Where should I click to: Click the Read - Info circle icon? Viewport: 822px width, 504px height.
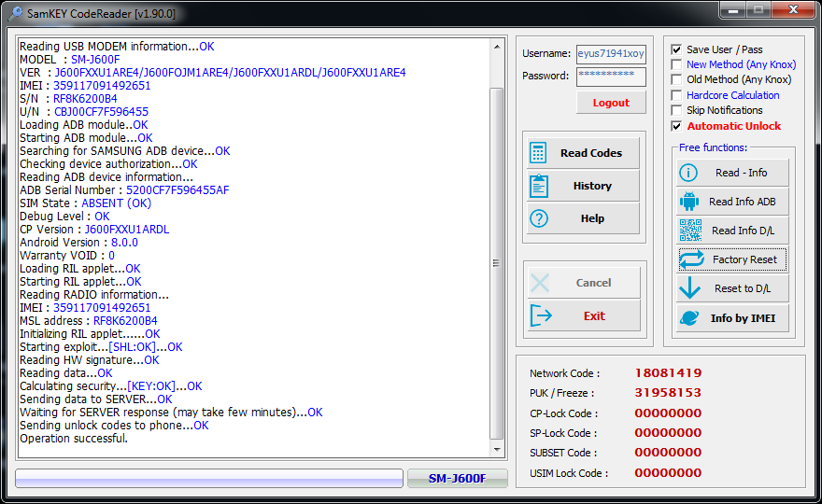pos(688,173)
